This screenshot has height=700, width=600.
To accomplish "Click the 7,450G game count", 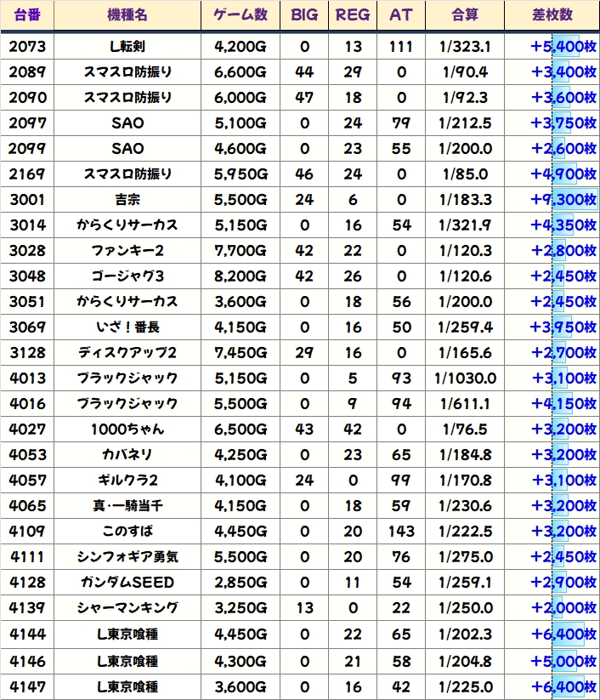I will [241, 353].
